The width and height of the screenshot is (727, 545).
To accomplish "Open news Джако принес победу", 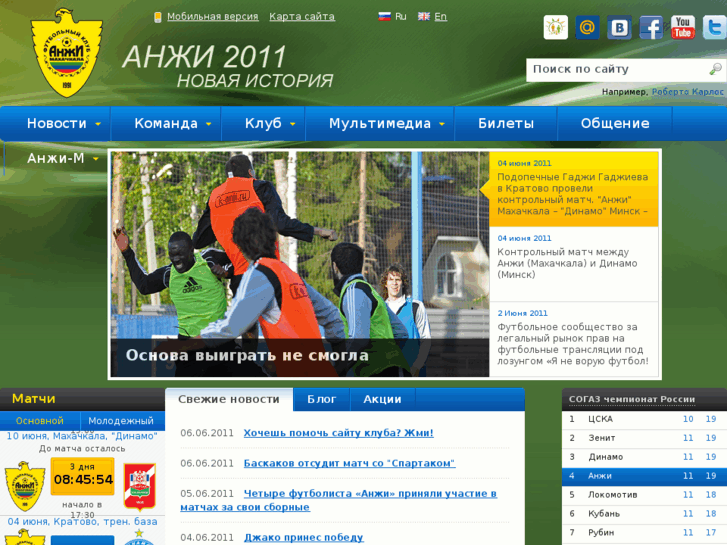I will pyautogui.click(x=304, y=538).
